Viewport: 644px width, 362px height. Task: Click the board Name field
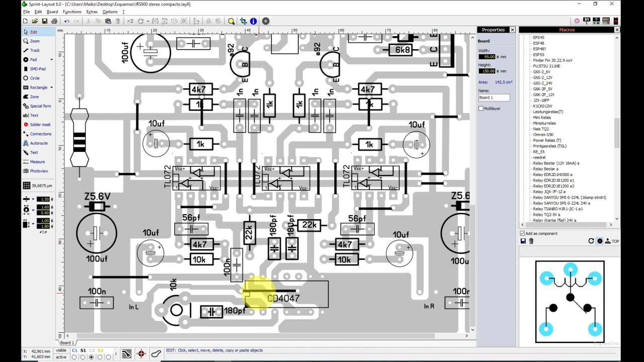tap(494, 98)
